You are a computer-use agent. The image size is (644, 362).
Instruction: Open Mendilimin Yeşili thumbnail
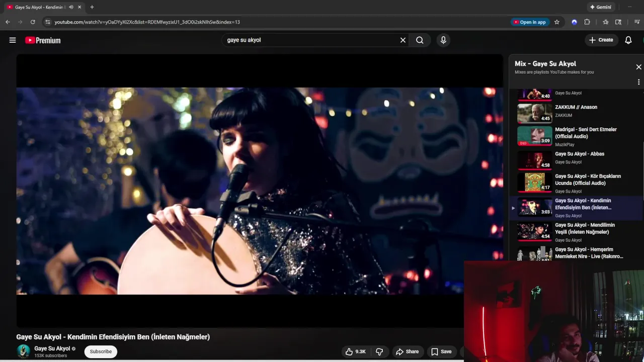[x=534, y=231]
